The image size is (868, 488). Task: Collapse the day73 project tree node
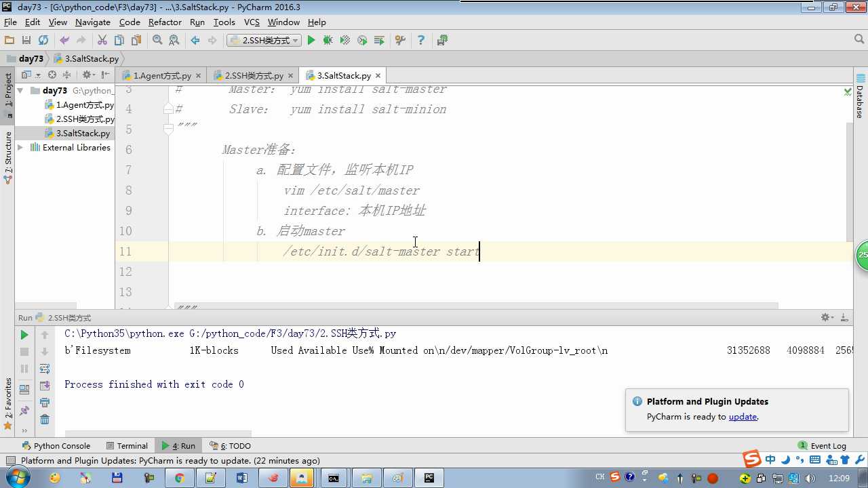click(20, 90)
